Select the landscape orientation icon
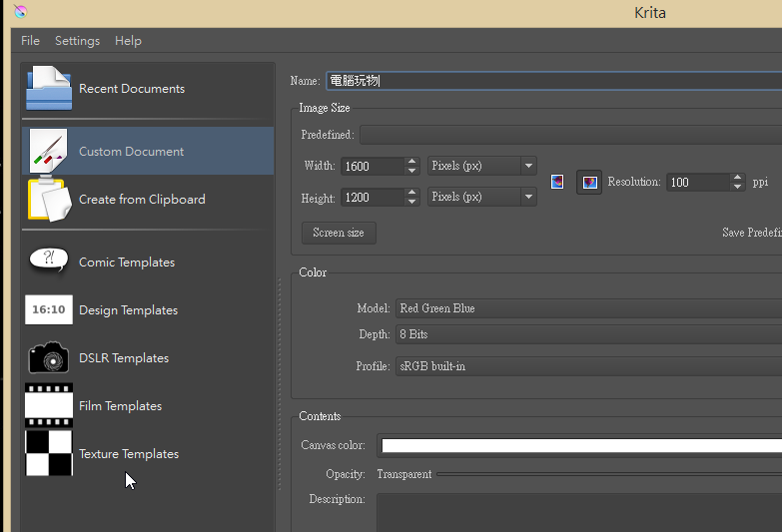The image size is (782, 532). pos(589,182)
